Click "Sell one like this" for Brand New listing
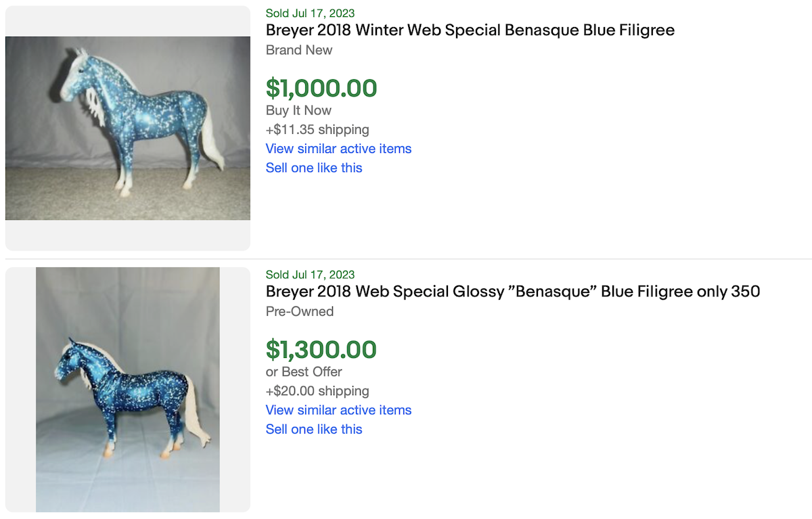 click(x=314, y=168)
